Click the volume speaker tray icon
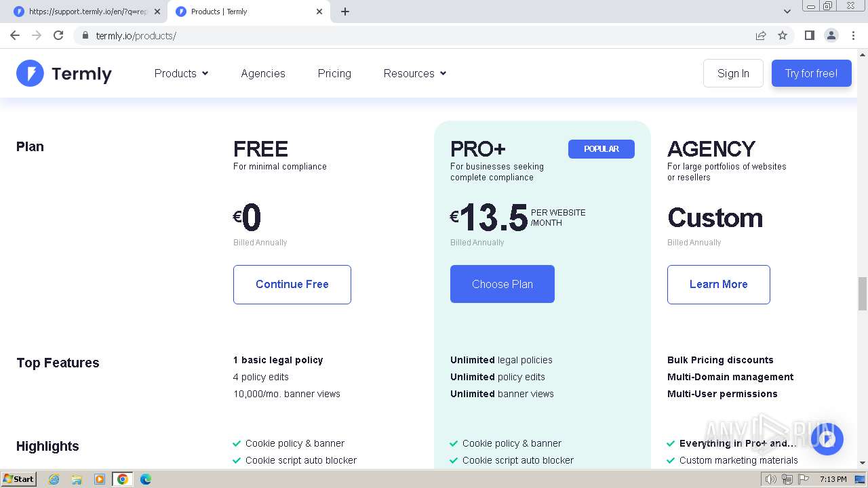This screenshot has width=868, height=488. (771, 479)
